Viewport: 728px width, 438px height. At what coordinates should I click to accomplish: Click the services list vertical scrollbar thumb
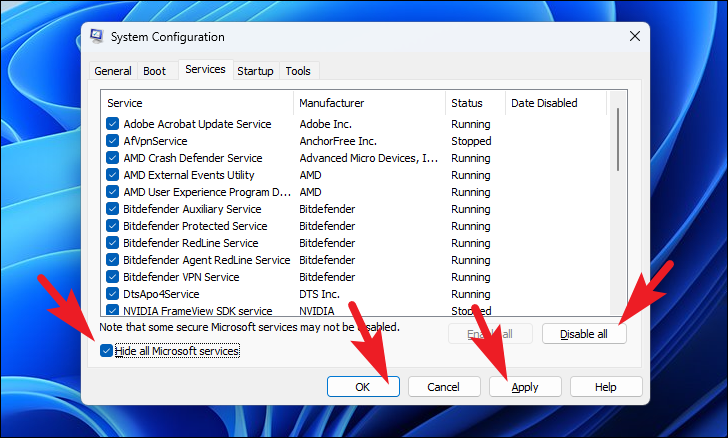click(618, 139)
